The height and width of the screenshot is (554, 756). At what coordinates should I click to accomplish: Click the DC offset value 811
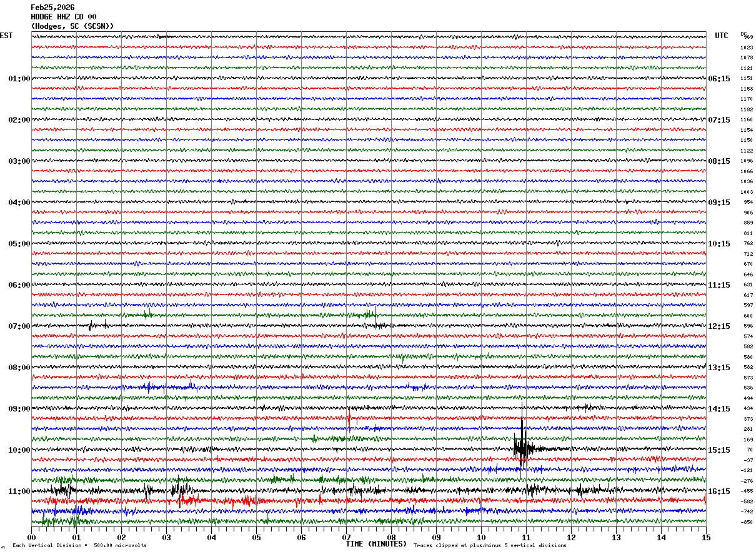(749, 233)
